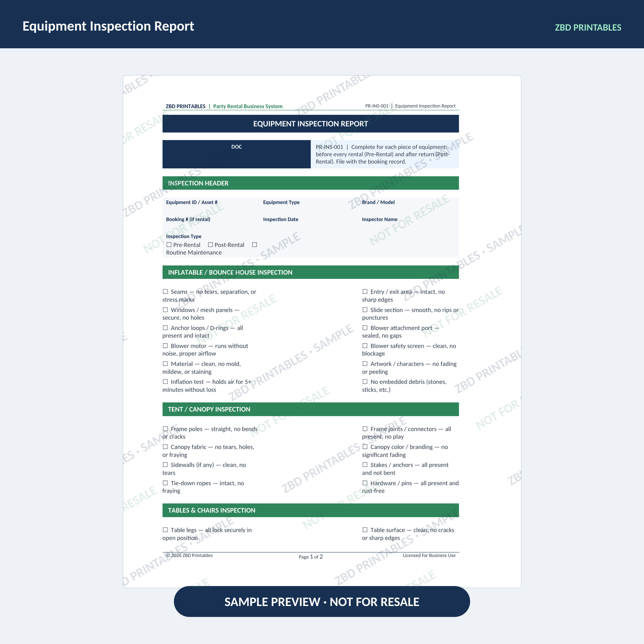This screenshot has width=644, height=644.
Task: Tick the Table legs checkbox
Action: [x=165, y=530]
